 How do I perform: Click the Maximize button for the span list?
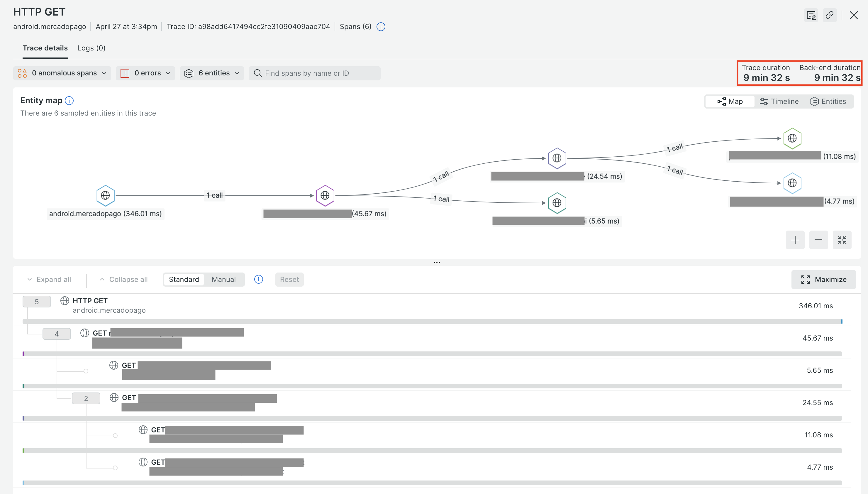click(823, 279)
